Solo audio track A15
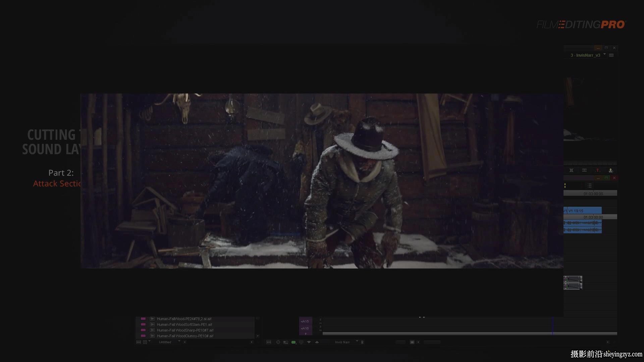644x362 pixels. click(x=320, y=320)
